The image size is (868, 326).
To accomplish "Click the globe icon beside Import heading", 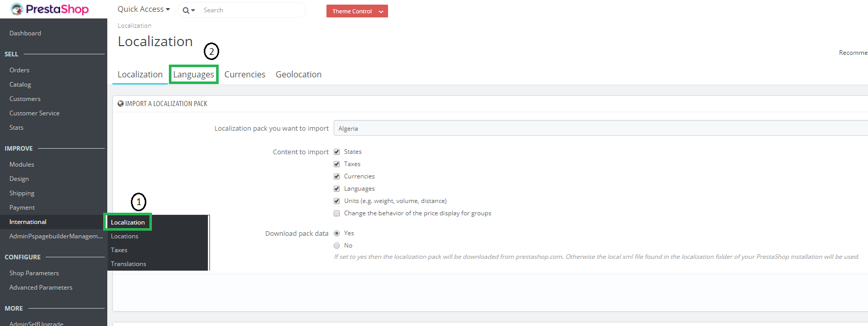I will [x=121, y=104].
